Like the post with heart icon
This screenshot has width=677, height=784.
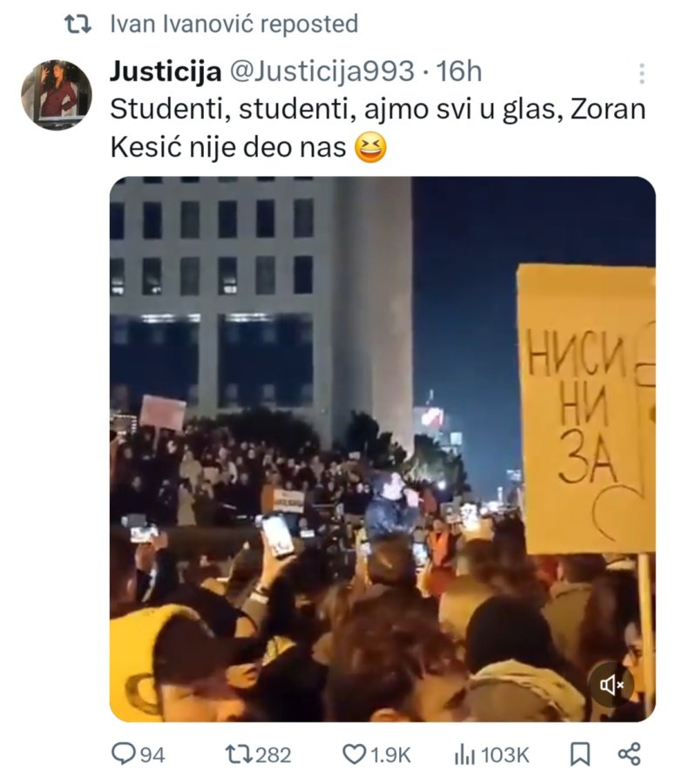[x=354, y=754]
